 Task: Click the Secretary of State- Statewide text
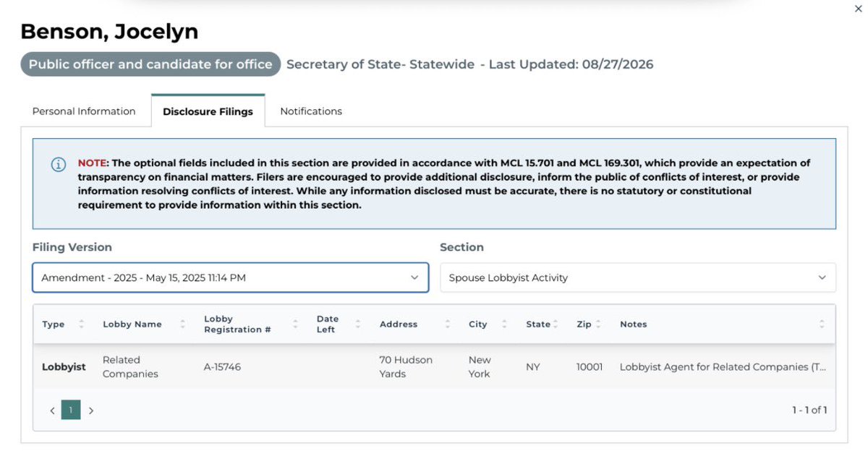[x=380, y=64]
